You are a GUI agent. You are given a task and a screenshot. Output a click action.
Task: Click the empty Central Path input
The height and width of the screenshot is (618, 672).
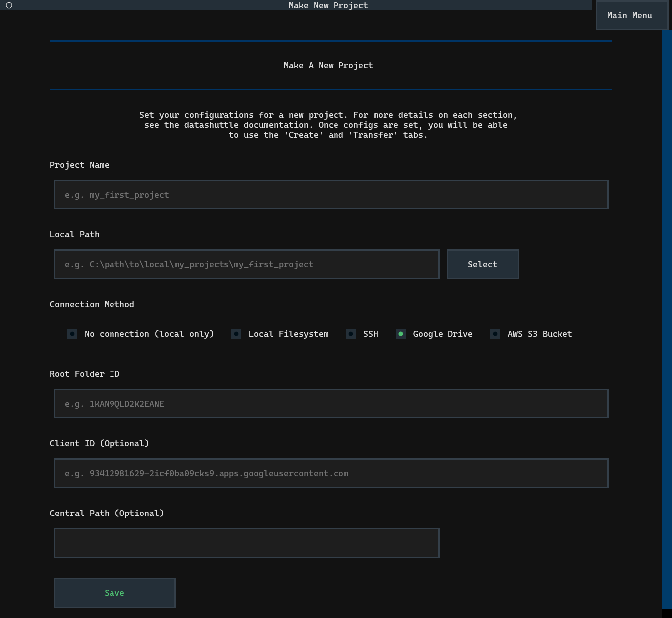[x=246, y=543]
